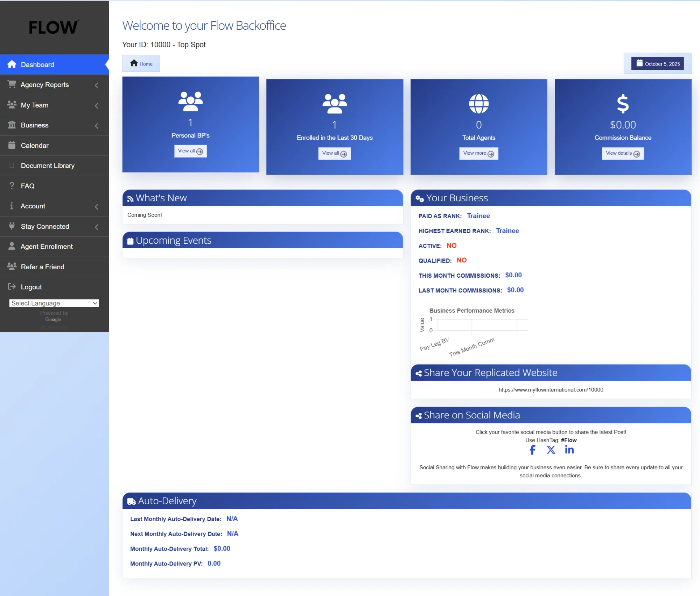Click View more under Total Agents
This screenshot has width=700, height=596.
pyautogui.click(x=478, y=153)
